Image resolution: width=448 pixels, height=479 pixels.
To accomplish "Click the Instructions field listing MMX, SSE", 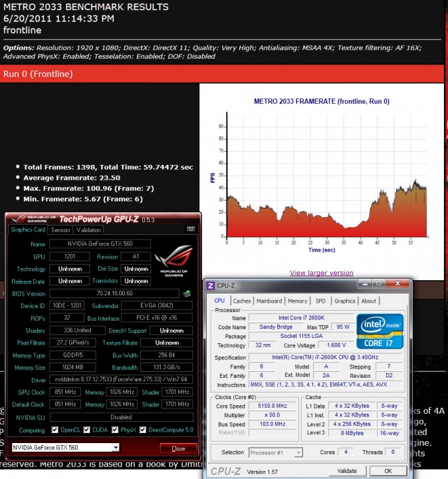I will 325,385.
